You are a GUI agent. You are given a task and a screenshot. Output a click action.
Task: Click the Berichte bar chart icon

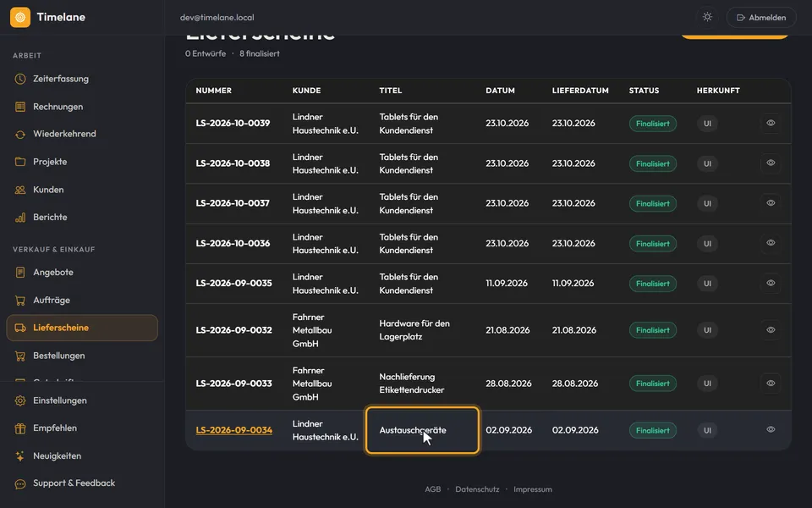[20, 218]
